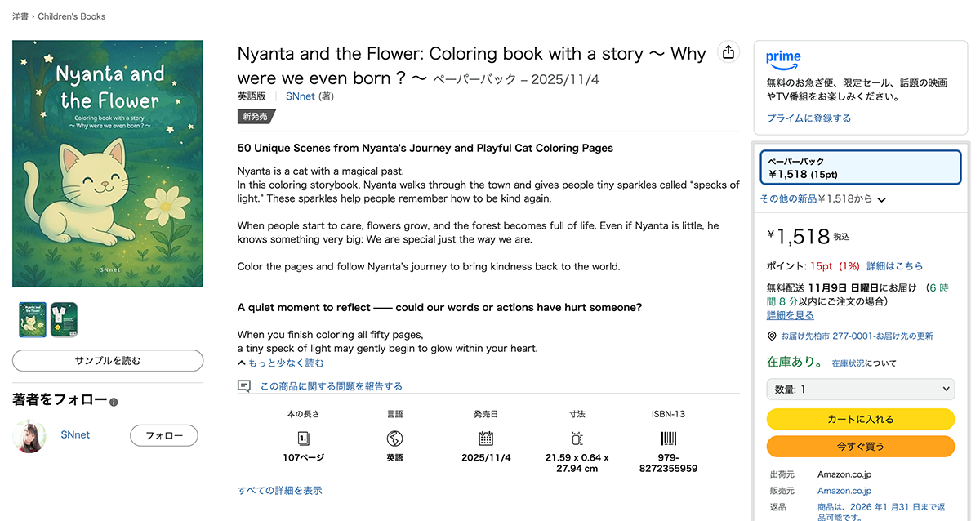Click the language globe icon

point(394,438)
